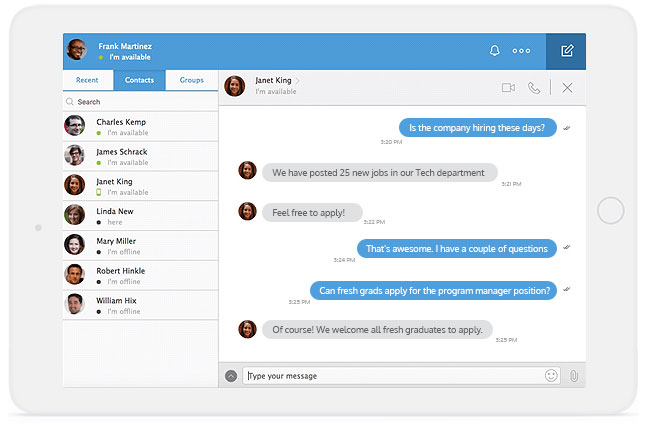Select Janet King in contacts list
The image size is (645, 423).
tap(141, 186)
